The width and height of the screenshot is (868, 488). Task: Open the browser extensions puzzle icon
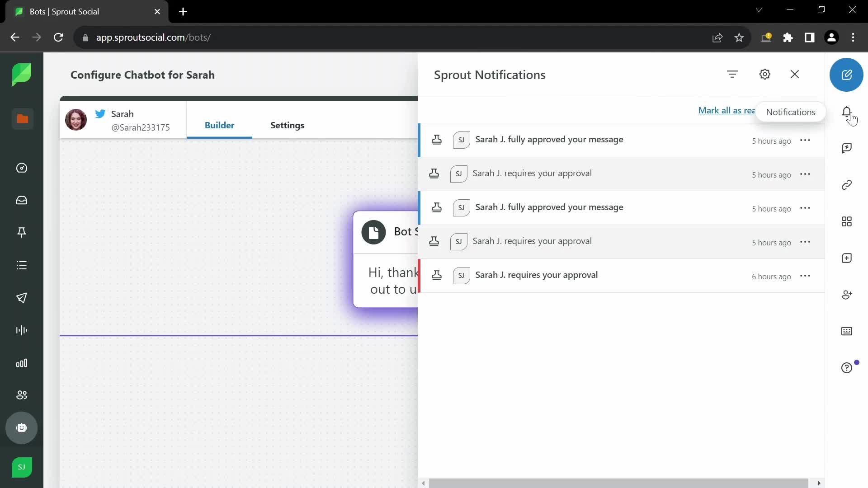tap(788, 38)
